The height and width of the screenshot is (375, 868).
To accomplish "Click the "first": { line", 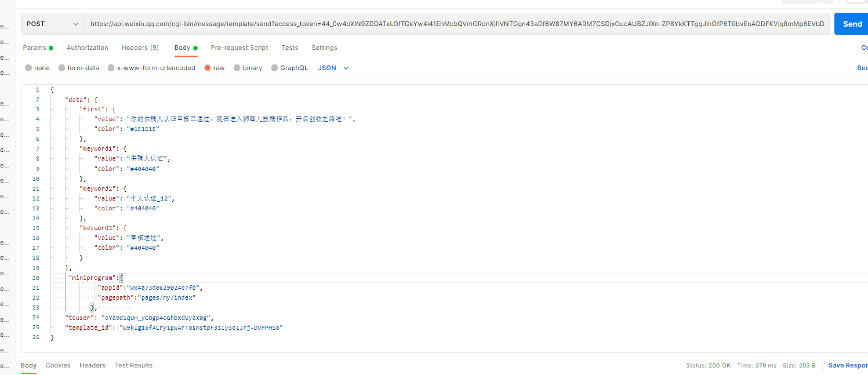I will coord(97,110).
